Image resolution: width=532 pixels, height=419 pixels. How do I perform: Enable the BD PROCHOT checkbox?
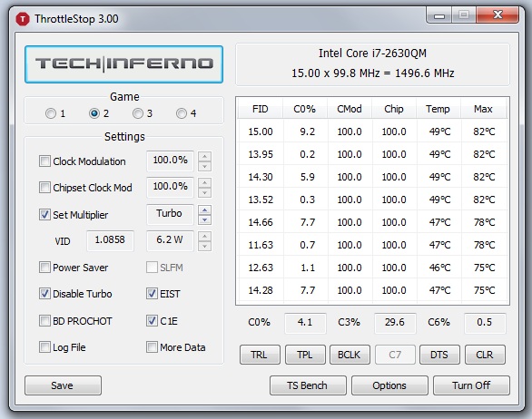click(44, 320)
